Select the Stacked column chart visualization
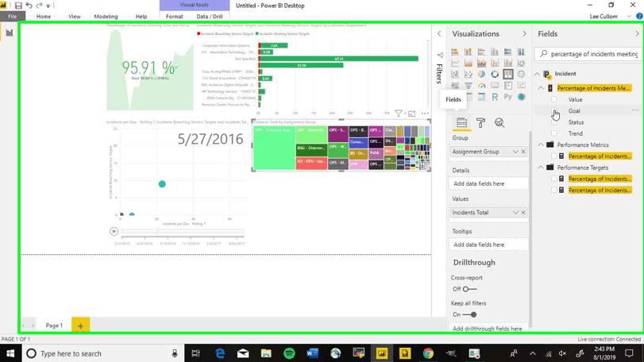 click(x=469, y=52)
